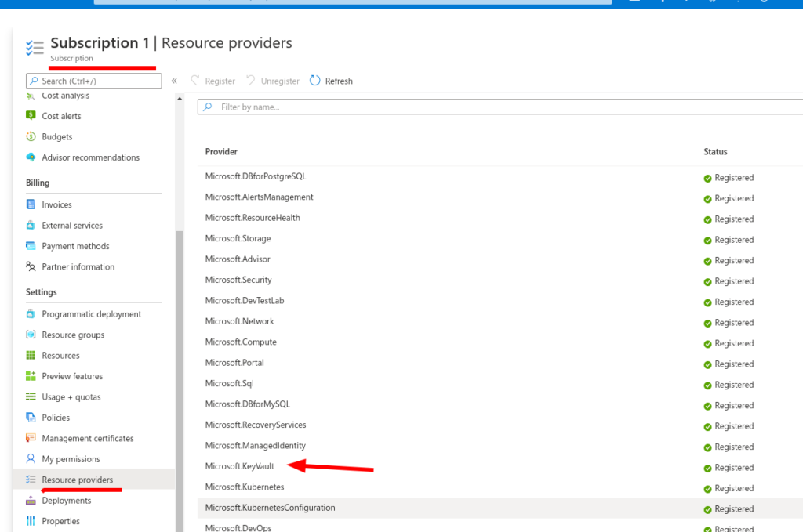Viewport: 803px width, 532px height.
Task: Select the Microsoft.AlertsManagement provider row
Action: coord(500,197)
